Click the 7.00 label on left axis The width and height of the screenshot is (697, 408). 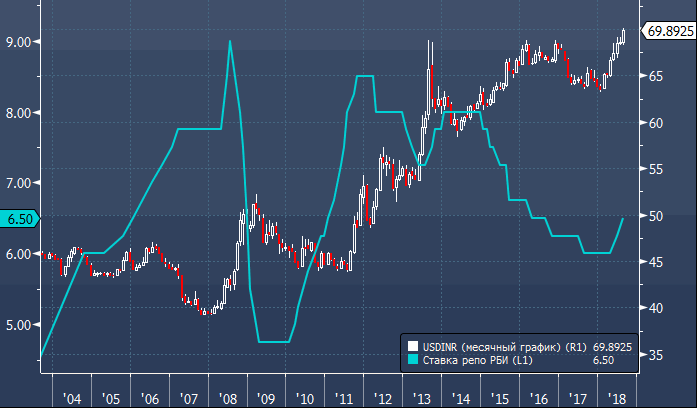[20, 183]
